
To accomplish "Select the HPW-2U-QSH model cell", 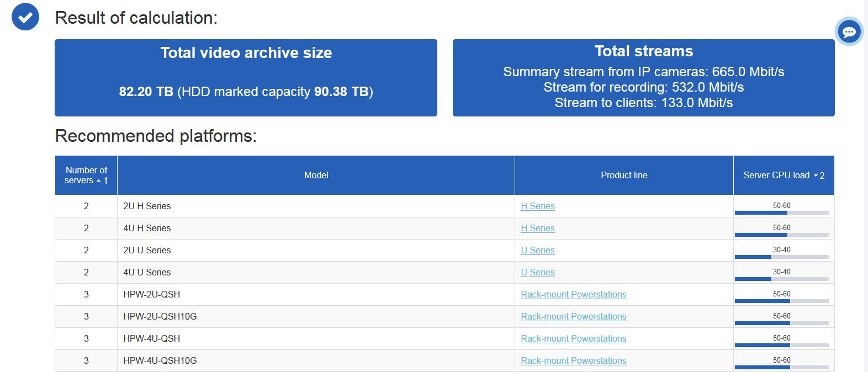I will tap(316, 294).
